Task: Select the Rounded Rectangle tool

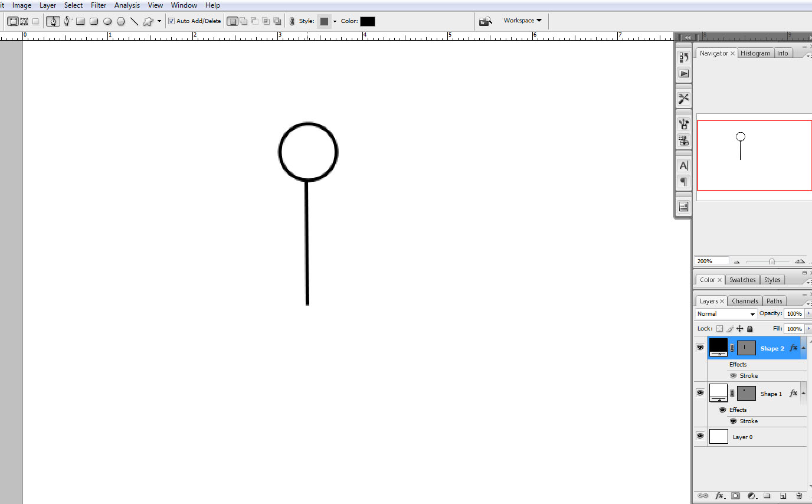Action: point(93,21)
